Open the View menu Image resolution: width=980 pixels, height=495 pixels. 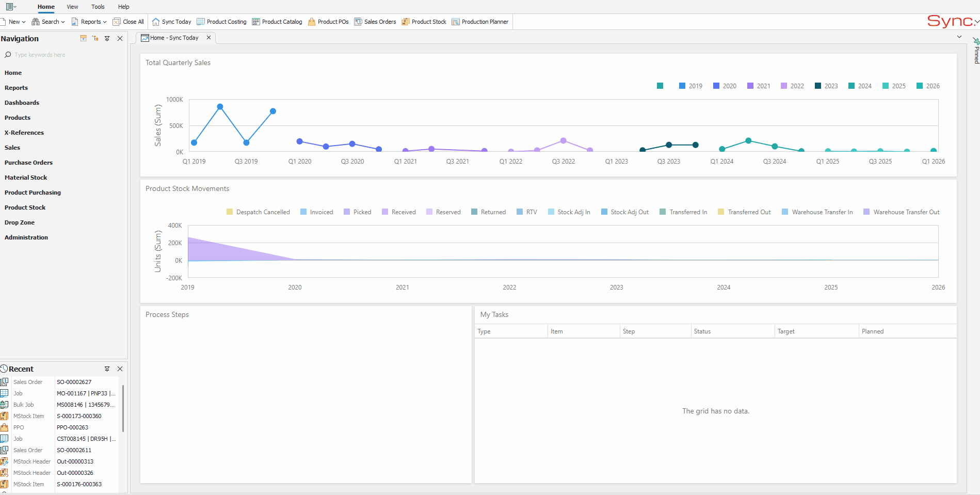(x=72, y=7)
